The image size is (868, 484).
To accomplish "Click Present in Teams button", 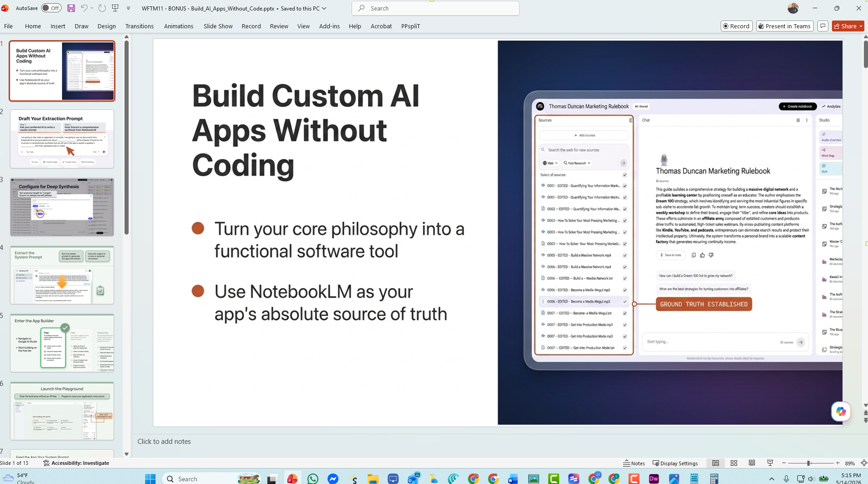I will (785, 26).
